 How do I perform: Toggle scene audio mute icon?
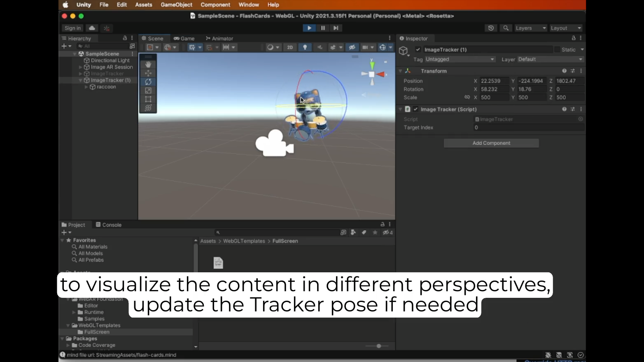click(320, 47)
